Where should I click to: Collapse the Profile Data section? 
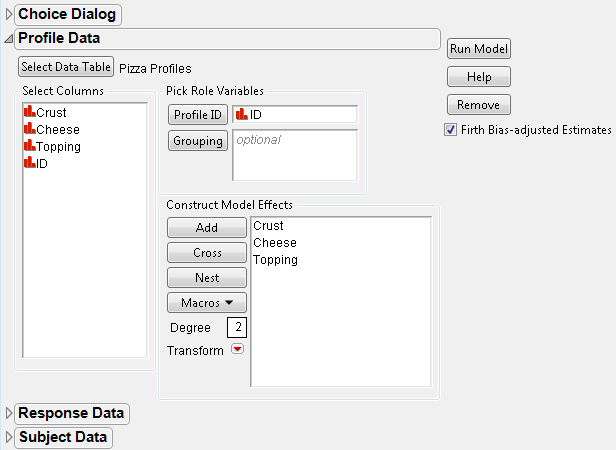pos(10,39)
